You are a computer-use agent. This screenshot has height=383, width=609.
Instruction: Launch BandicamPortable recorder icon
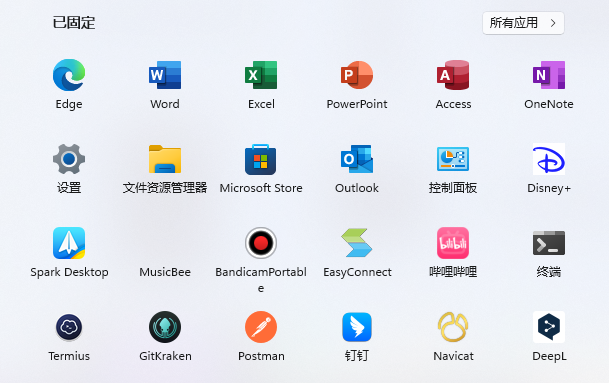[261, 243]
